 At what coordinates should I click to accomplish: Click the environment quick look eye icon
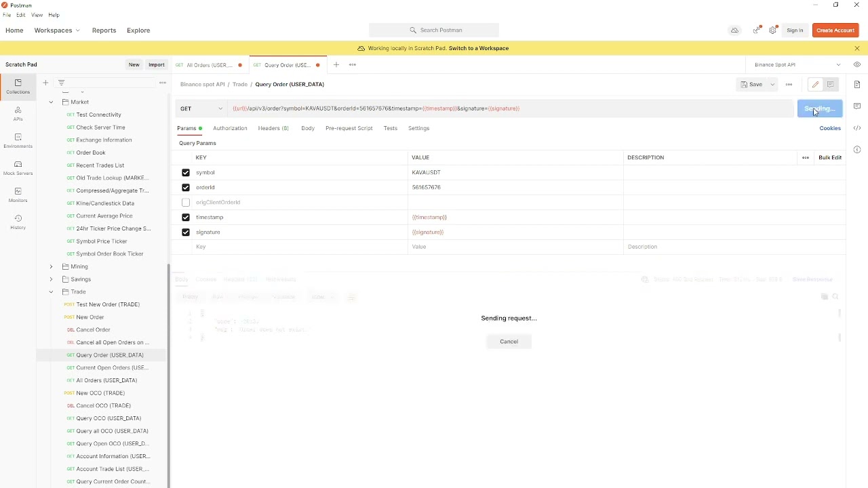(x=857, y=65)
